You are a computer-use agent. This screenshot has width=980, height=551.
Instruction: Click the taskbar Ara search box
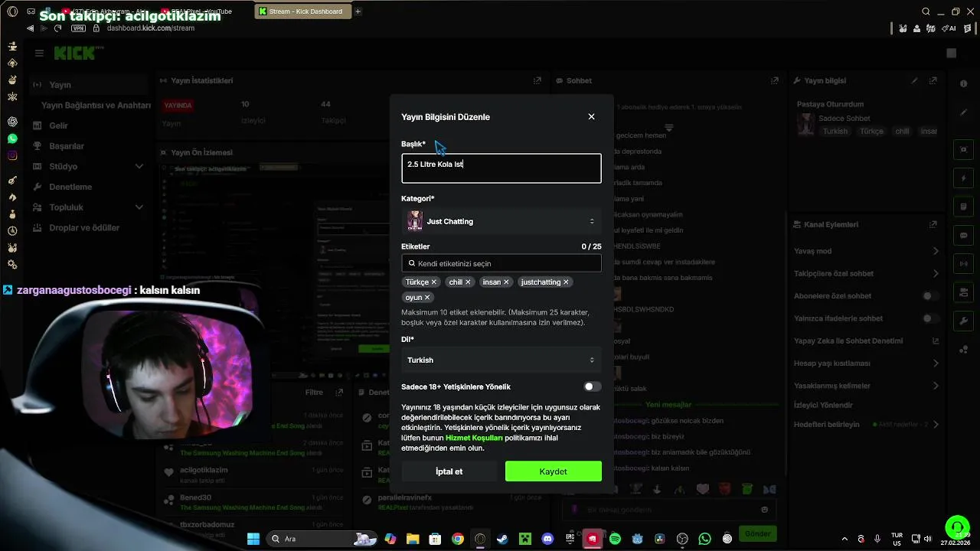pyautogui.click(x=321, y=539)
